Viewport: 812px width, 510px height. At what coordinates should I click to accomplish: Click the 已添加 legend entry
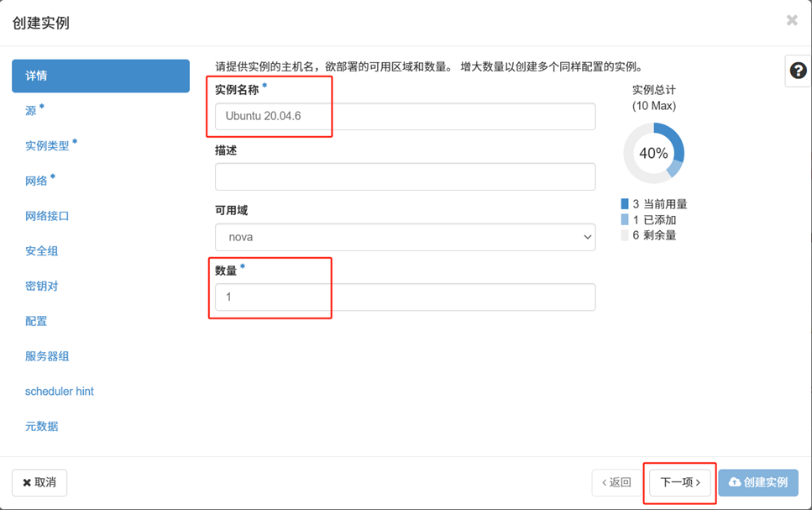[649, 220]
